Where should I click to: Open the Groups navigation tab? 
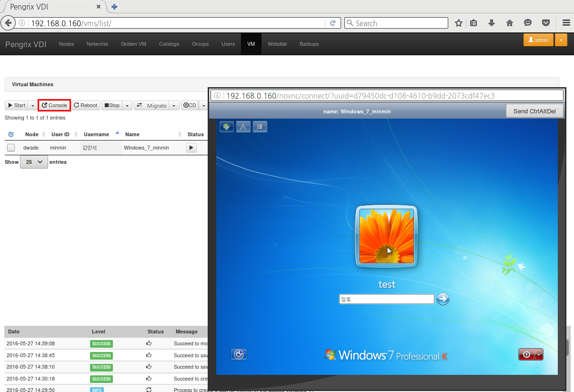pos(200,44)
